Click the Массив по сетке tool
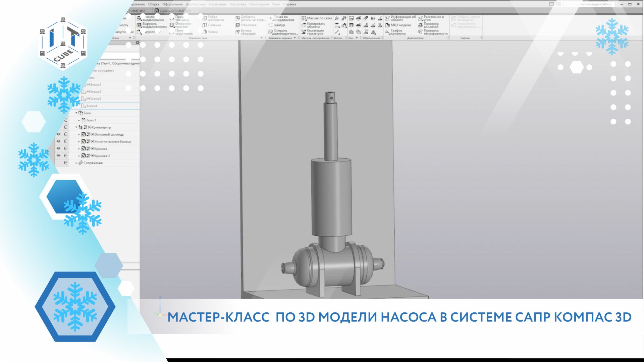 [x=317, y=18]
